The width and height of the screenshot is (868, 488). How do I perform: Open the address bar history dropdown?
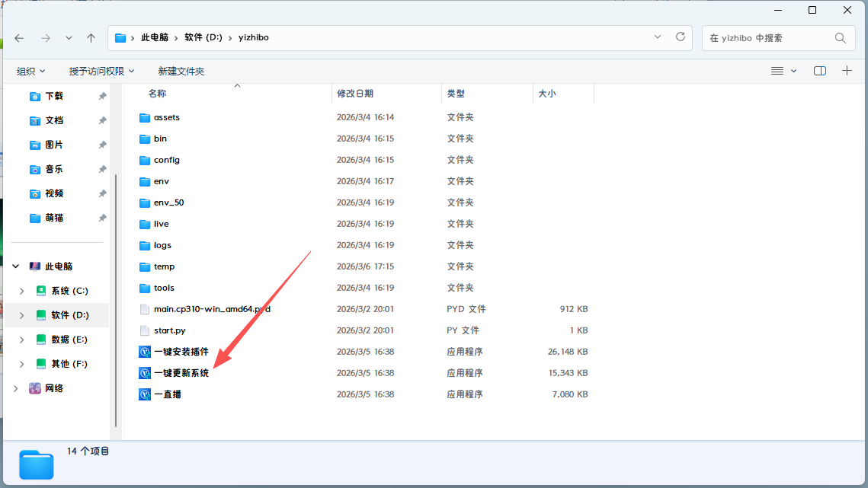tap(658, 37)
